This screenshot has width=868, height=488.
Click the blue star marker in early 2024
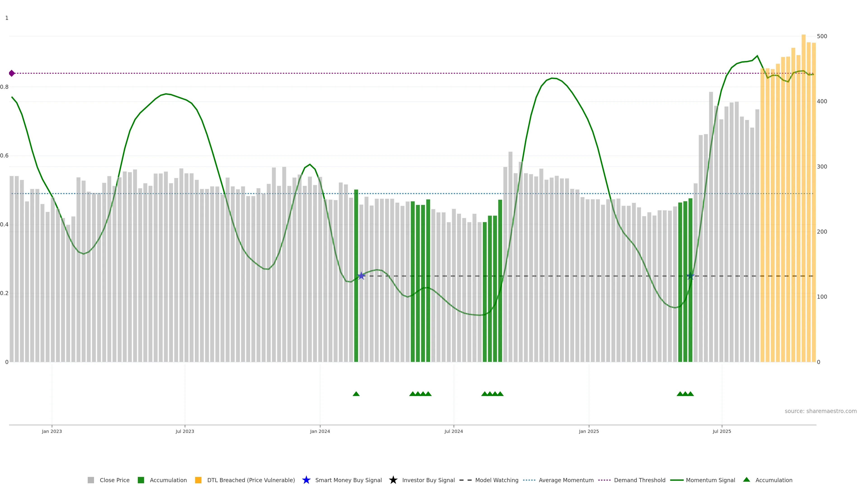(x=361, y=276)
